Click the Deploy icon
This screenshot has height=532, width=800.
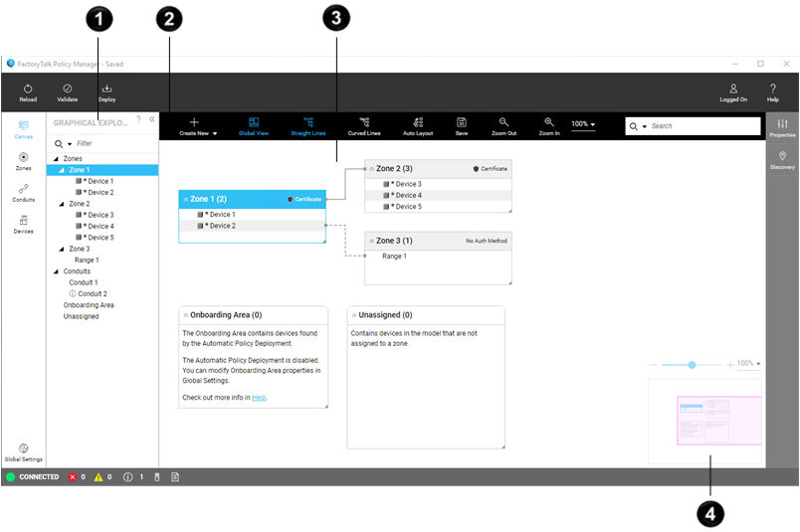click(x=106, y=89)
